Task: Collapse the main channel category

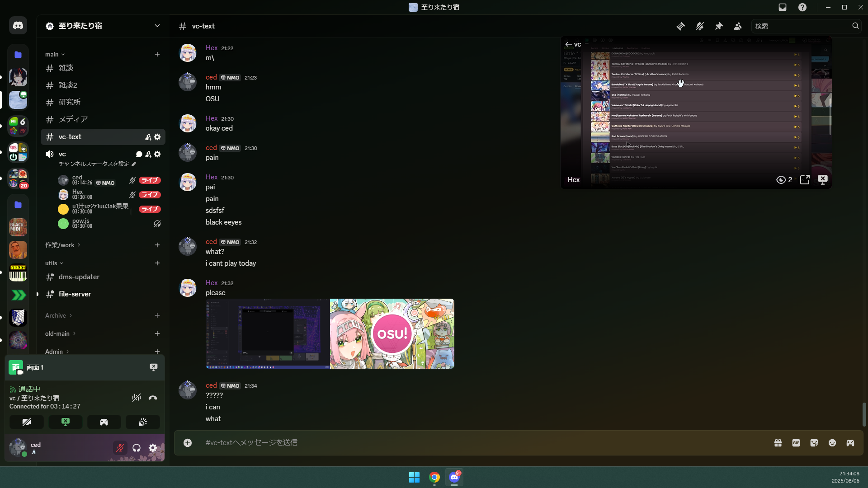Action: coord(55,54)
